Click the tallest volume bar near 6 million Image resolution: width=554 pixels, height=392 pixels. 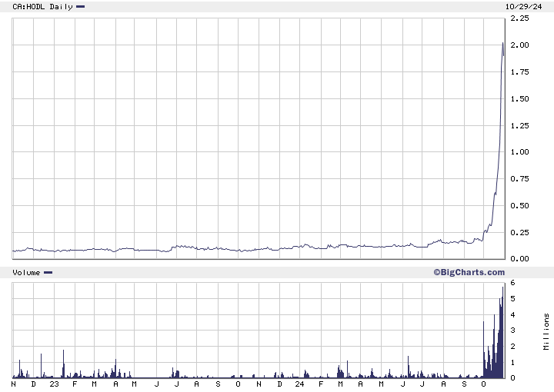(x=502, y=332)
